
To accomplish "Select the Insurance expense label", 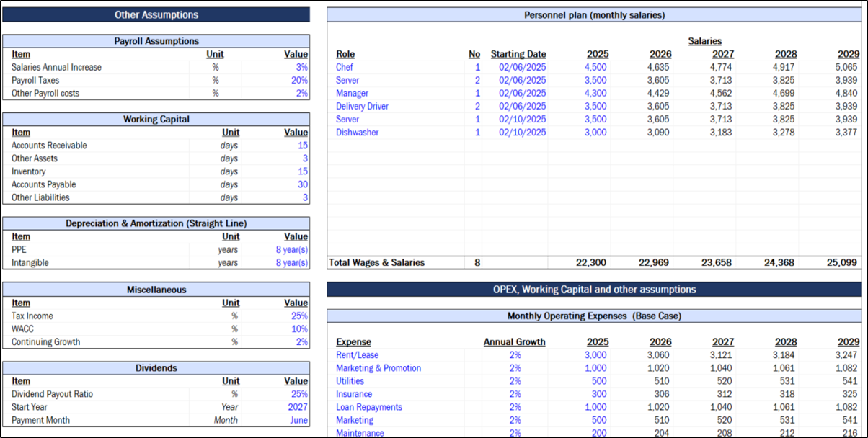I will [x=354, y=394].
